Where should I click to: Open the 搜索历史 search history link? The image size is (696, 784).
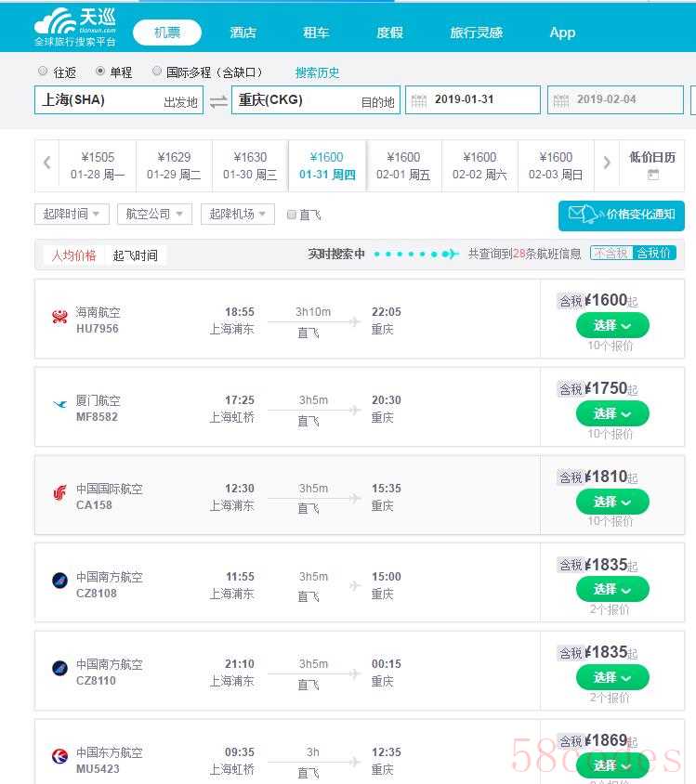[317, 72]
